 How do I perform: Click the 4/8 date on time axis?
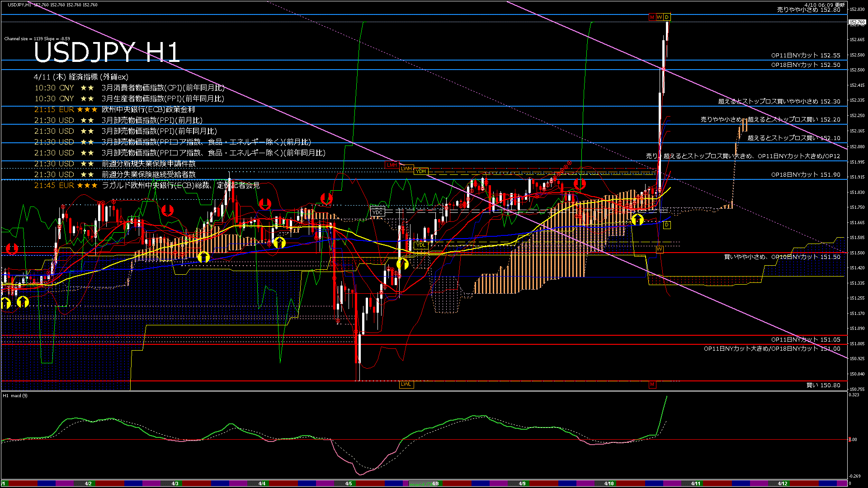(435, 483)
